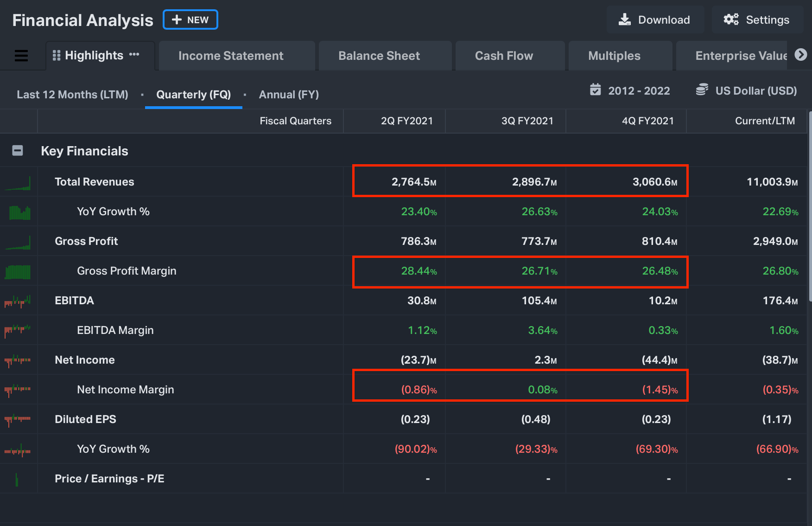Open Highlights tab three-dot options
The width and height of the screenshot is (812, 526).
tap(134, 55)
